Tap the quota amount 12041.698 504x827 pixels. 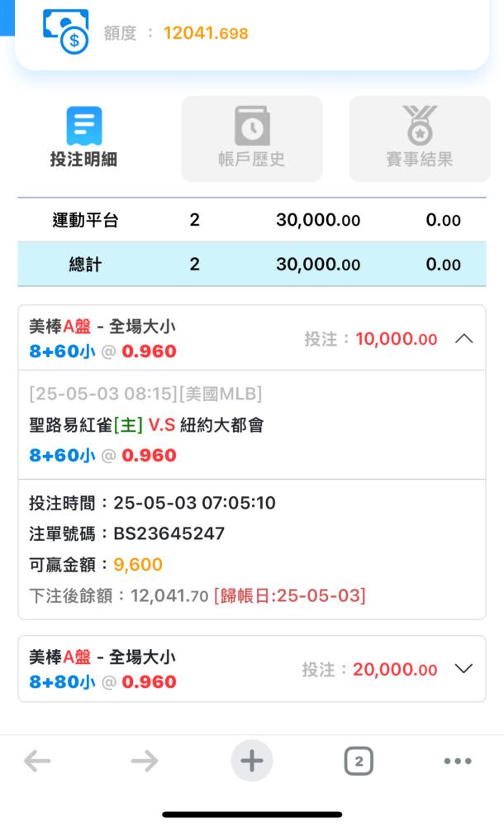[x=206, y=33]
